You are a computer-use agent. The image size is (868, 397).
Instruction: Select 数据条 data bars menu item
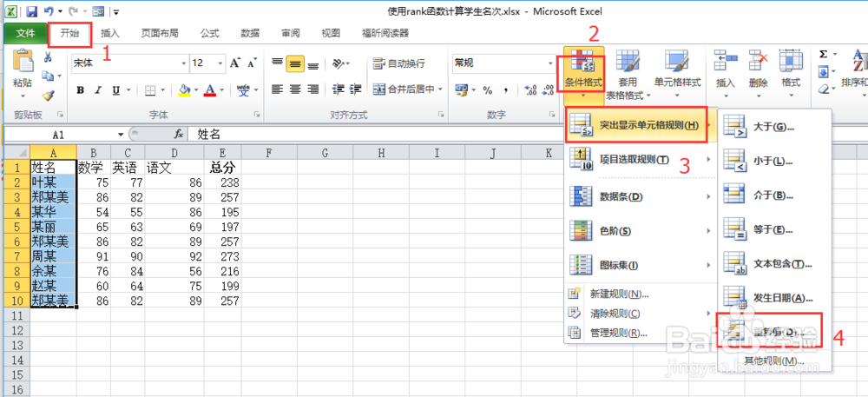pyautogui.click(x=639, y=196)
